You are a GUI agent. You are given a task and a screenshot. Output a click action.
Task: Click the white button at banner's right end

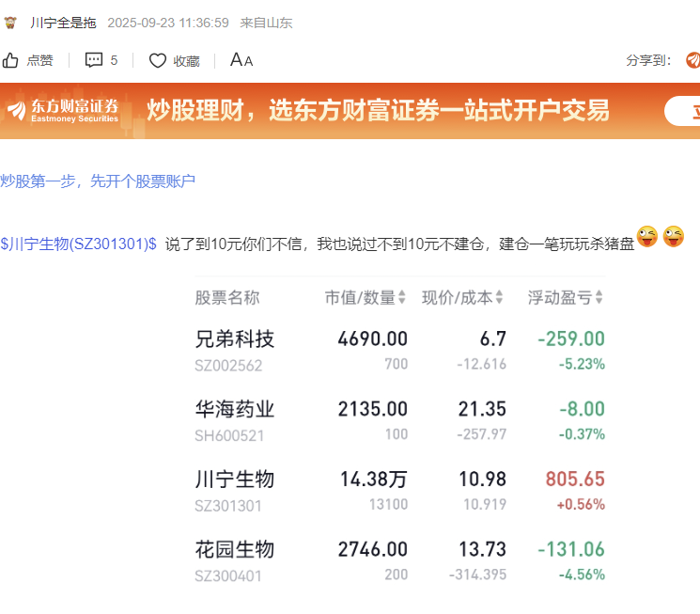(682, 111)
